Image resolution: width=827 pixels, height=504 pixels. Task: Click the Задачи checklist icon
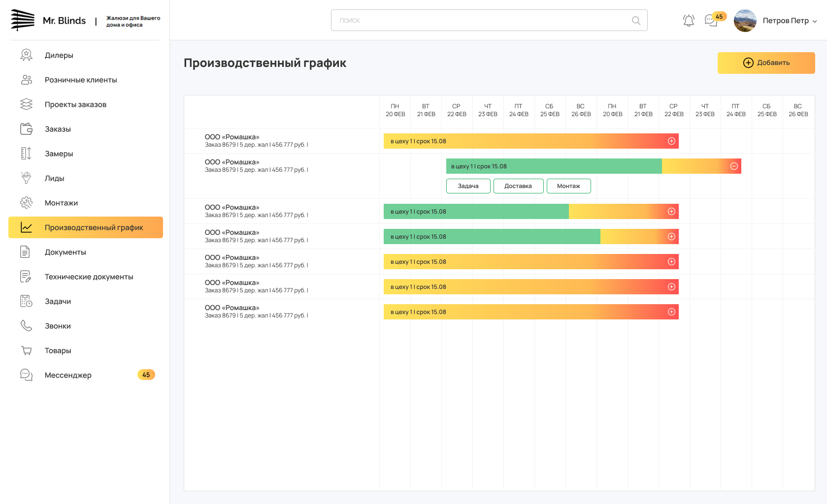click(26, 301)
